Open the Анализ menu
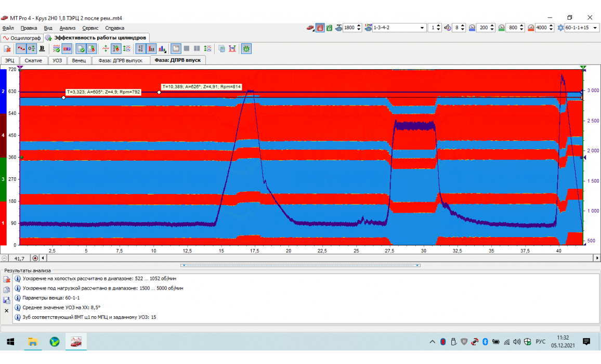 click(x=67, y=28)
